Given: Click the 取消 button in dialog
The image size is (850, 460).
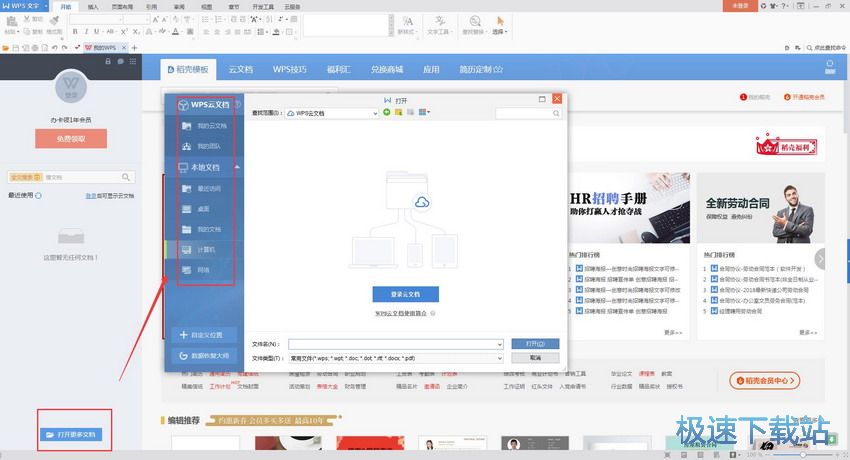Looking at the screenshot, I should (535, 358).
